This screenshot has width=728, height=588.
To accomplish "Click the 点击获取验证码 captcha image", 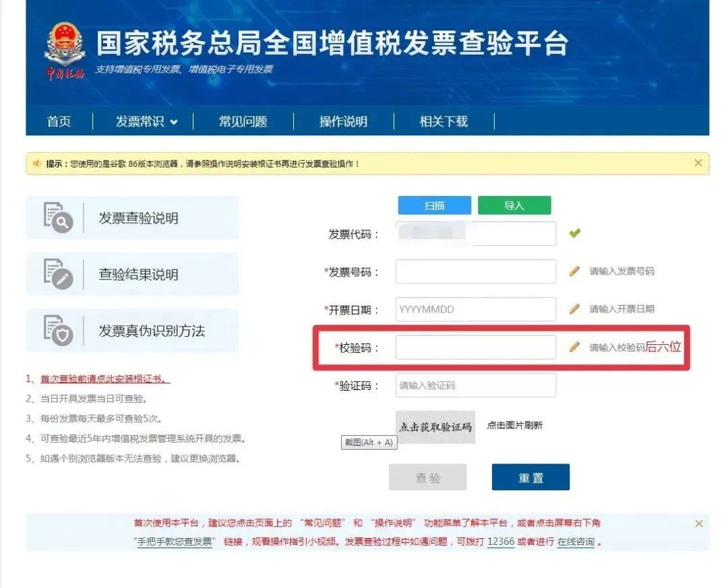I will pos(435,427).
